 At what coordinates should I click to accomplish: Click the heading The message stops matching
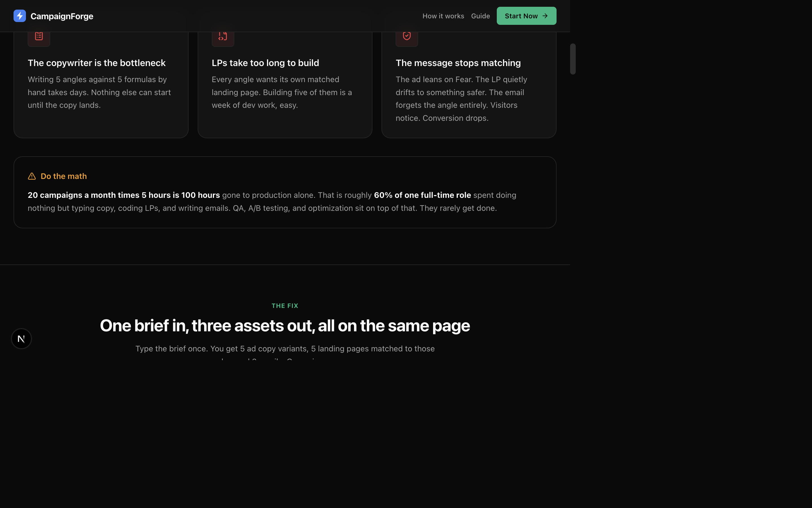(458, 63)
